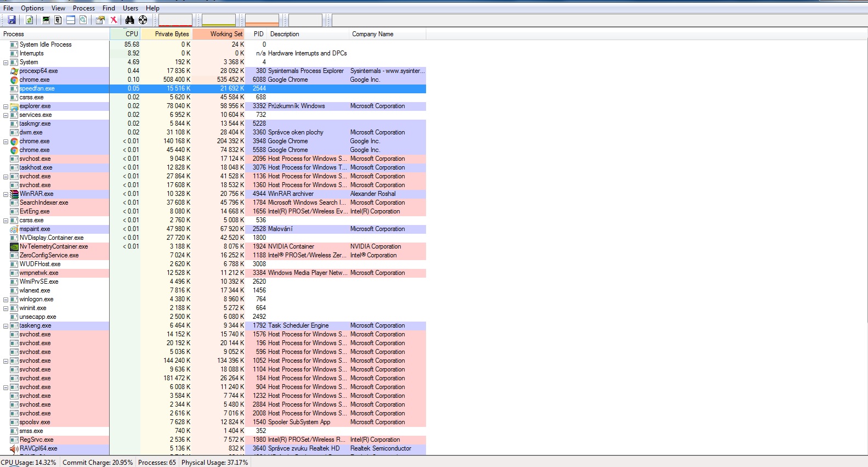Click the View DLLs/Handles magnifier icon
Viewport: 868px width, 467px height.
click(83, 20)
